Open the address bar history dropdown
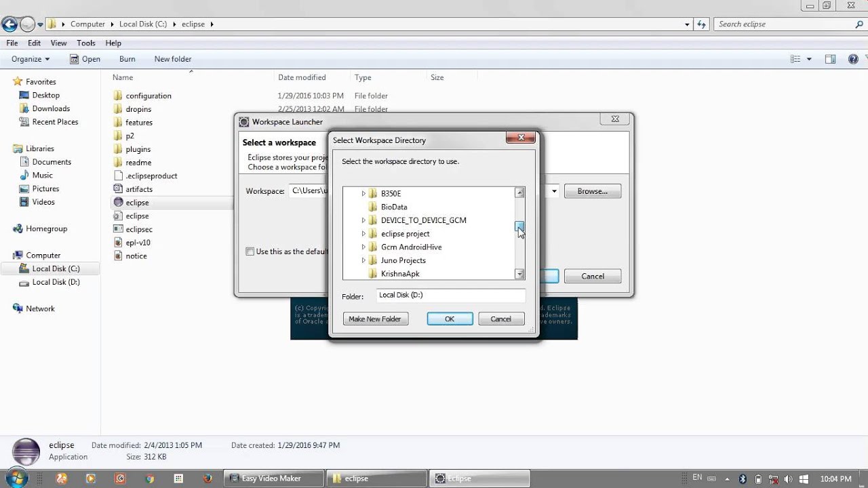The height and width of the screenshot is (488, 868). pyautogui.click(x=687, y=24)
